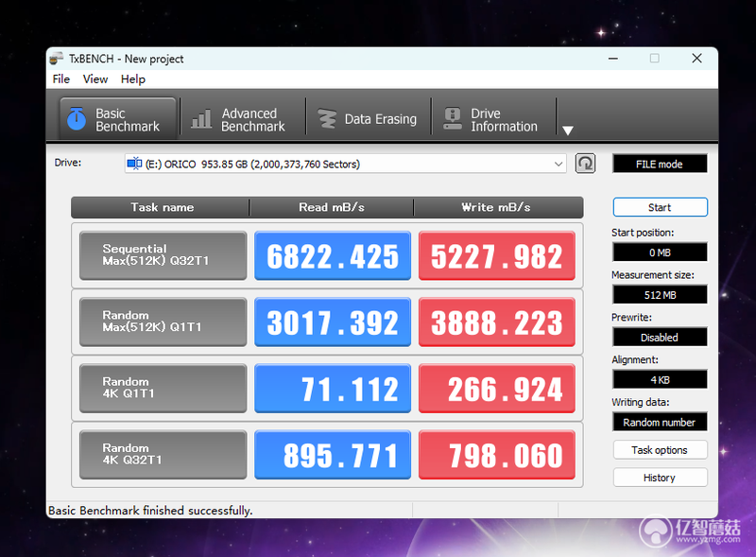Change Prewrite Disabled setting
The image size is (756, 557).
pos(660,338)
